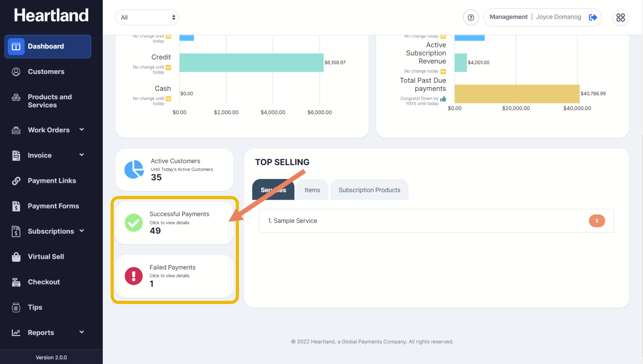Expand the Subscriptions submenu chevron

82,231
